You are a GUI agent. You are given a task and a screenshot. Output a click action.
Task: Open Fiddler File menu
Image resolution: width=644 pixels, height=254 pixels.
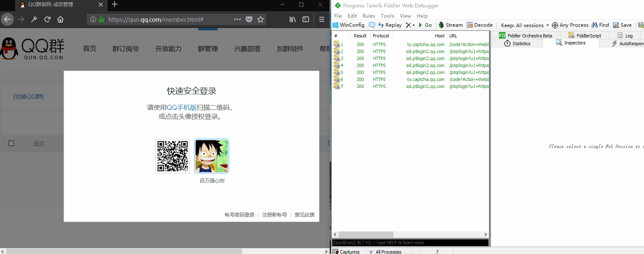(x=338, y=16)
